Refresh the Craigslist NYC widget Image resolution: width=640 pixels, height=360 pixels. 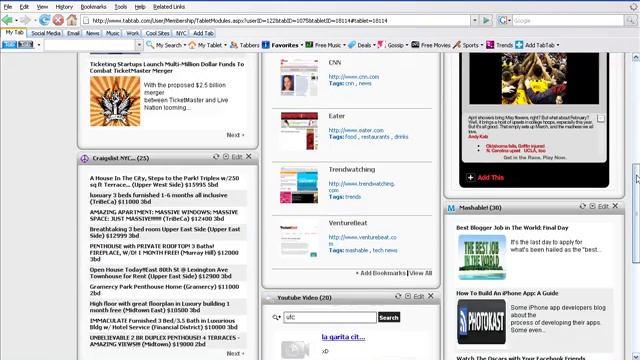[x=216, y=157]
